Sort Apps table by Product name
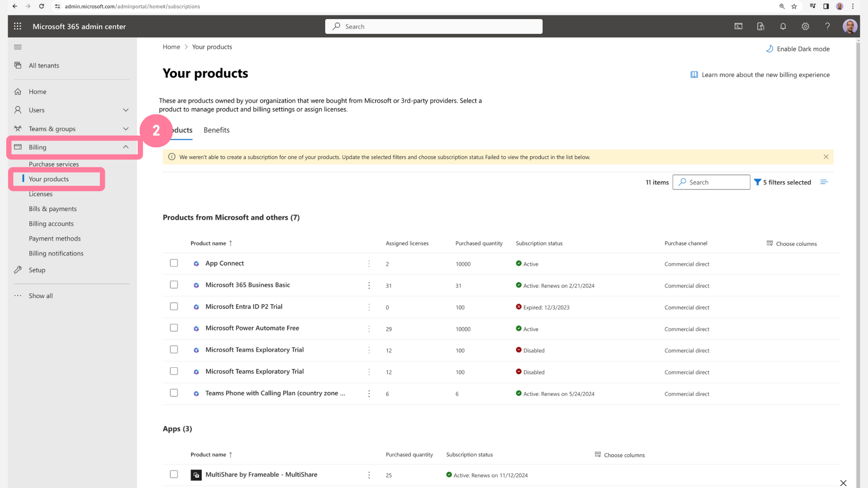The height and width of the screenshot is (488, 868). tap(211, 455)
